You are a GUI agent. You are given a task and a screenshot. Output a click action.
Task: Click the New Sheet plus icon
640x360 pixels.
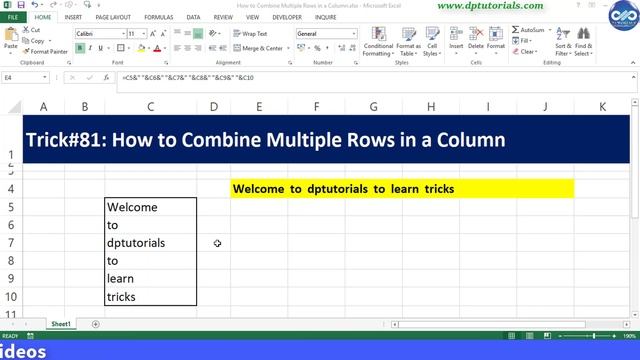coord(96,324)
